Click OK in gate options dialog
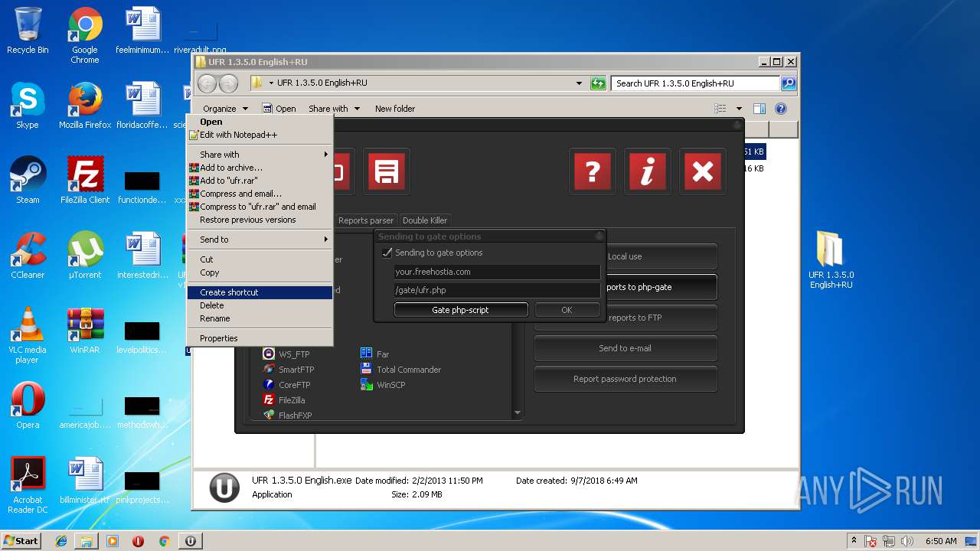Image resolution: width=980 pixels, height=551 pixels. (567, 310)
